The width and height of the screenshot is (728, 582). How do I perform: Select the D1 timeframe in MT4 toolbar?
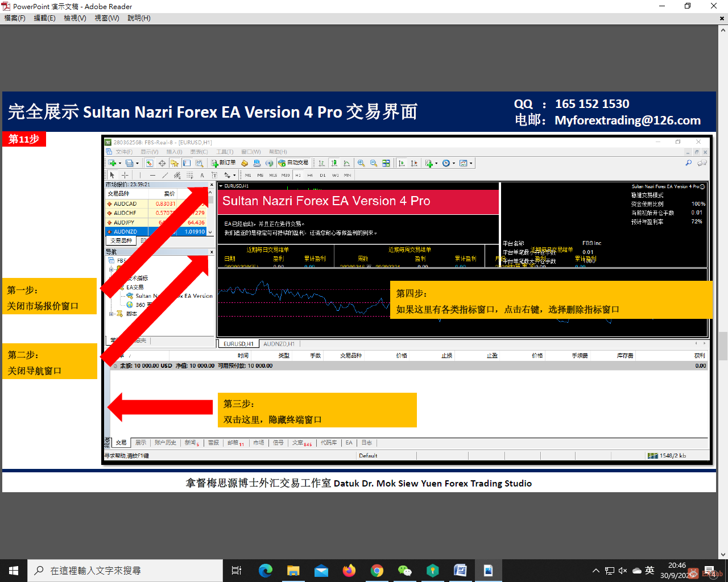coord(322,175)
